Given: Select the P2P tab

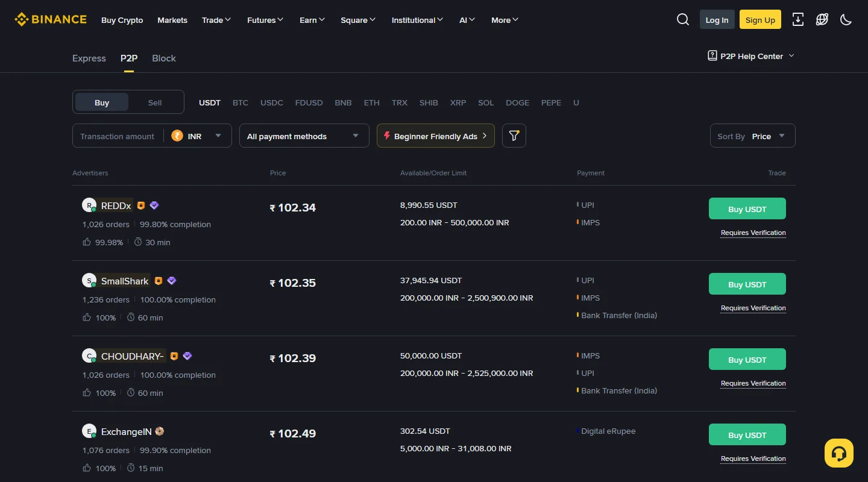Looking at the screenshot, I should pos(129,58).
